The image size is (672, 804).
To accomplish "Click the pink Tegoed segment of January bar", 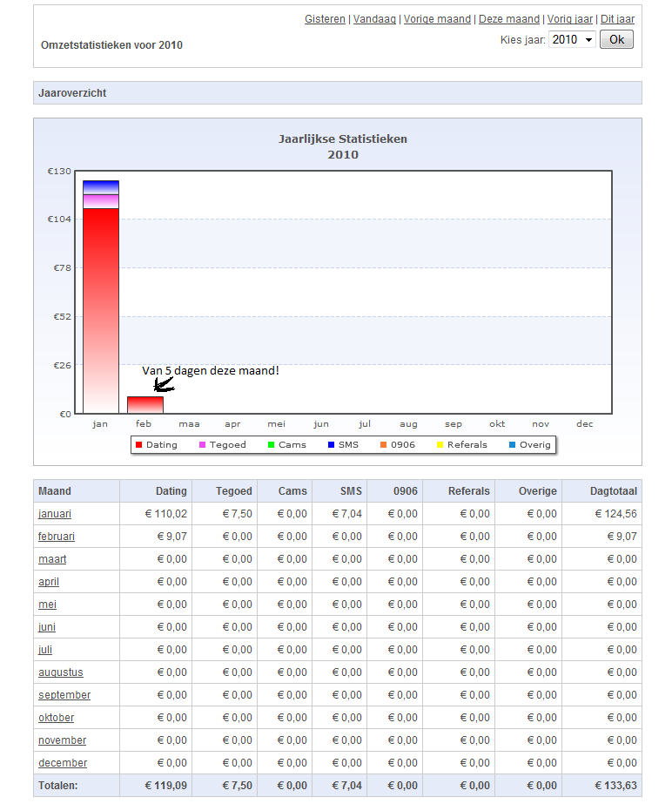I will tap(101, 201).
